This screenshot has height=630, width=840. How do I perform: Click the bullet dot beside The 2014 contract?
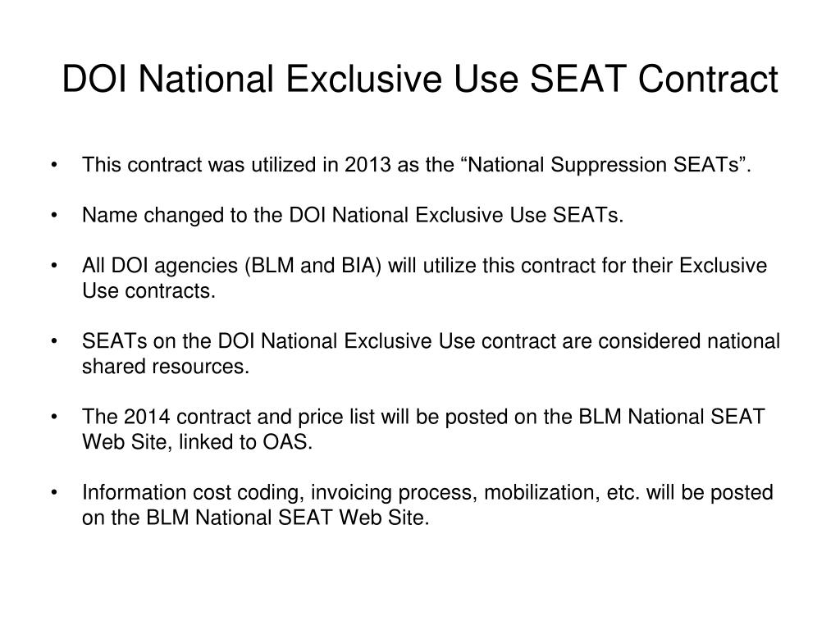(54, 418)
